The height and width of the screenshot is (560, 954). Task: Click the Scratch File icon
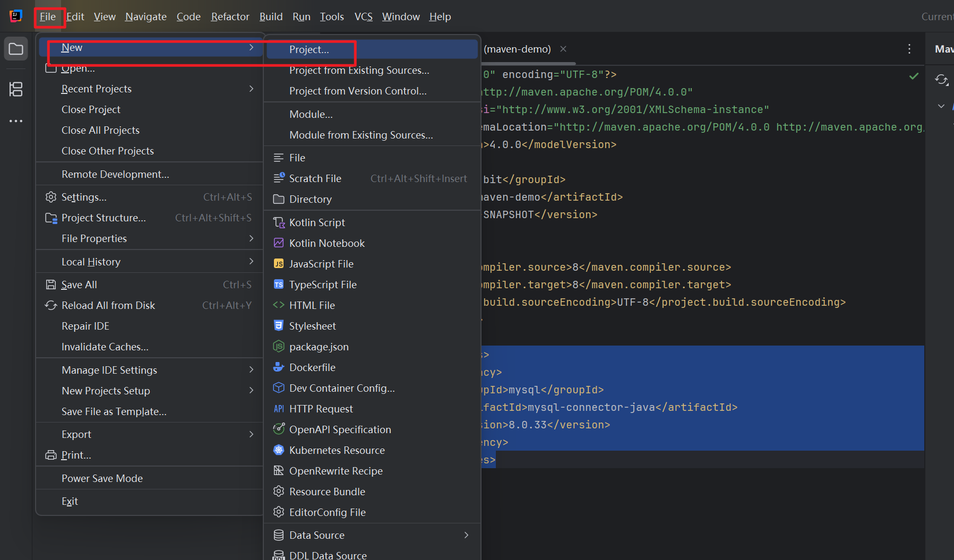pyautogui.click(x=279, y=178)
